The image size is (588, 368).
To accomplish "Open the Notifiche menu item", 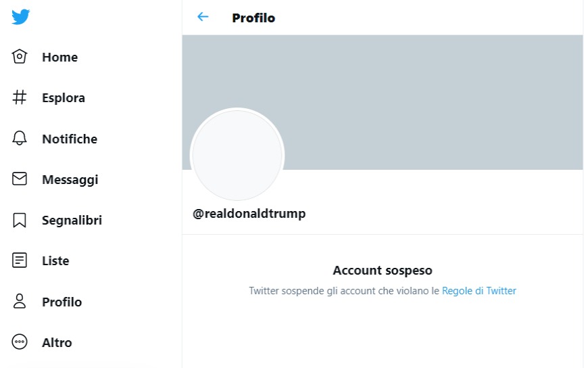I will click(x=70, y=139).
